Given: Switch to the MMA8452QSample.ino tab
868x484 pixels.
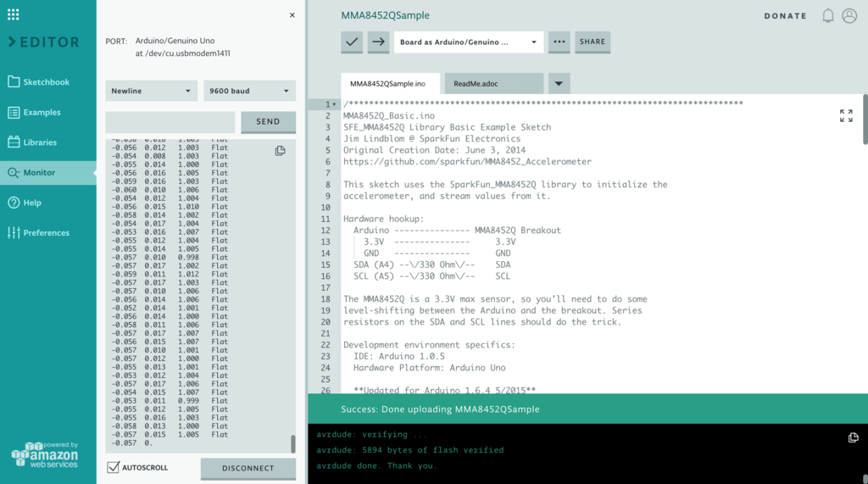Looking at the screenshot, I should tap(388, 84).
